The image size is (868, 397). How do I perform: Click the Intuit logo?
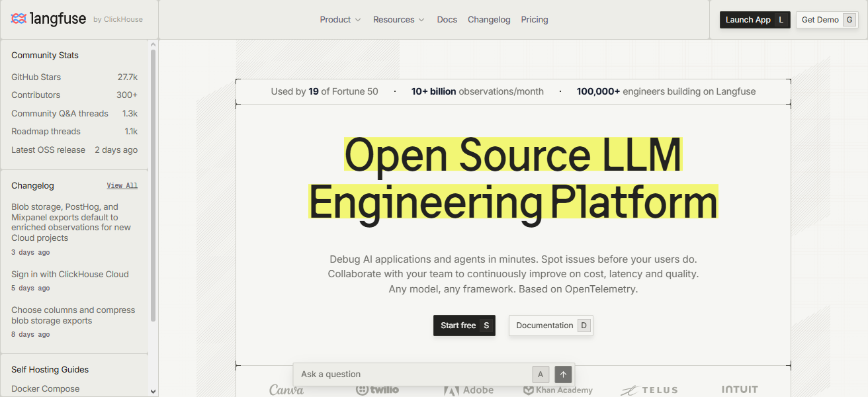coord(740,389)
